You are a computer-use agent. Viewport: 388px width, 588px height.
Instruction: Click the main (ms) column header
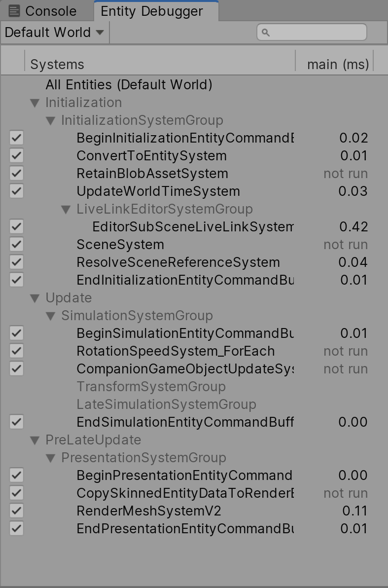(338, 64)
